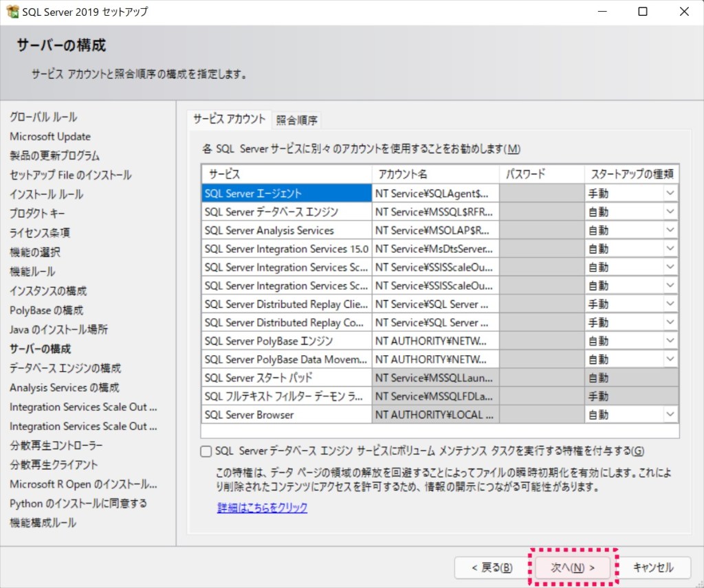Click account name NT Service¥SQLAgent$... cell

[x=435, y=193]
